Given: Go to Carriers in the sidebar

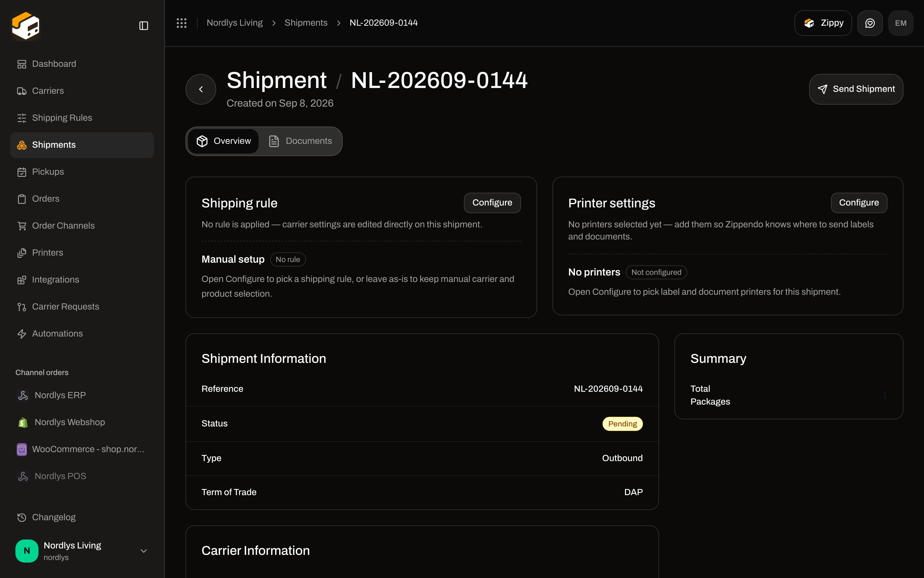Looking at the screenshot, I should [x=82, y=91].
